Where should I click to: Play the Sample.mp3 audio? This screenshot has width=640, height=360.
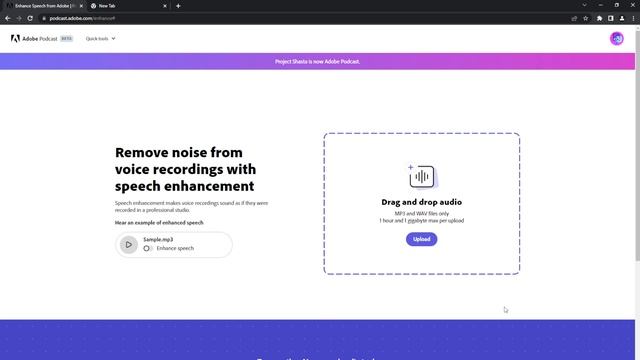(x=129, y=244)
